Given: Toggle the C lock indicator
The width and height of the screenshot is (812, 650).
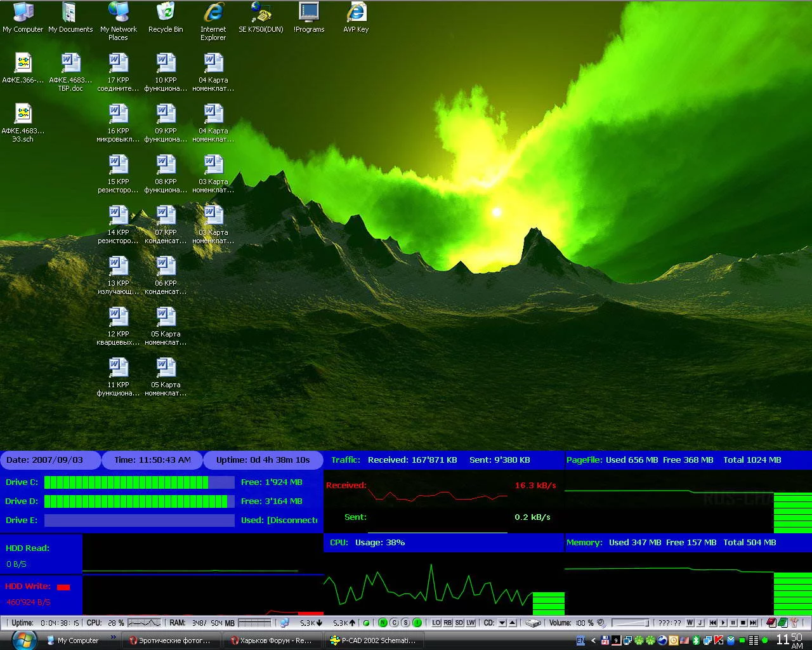Looking at the screenshot, I should [394, 623].
